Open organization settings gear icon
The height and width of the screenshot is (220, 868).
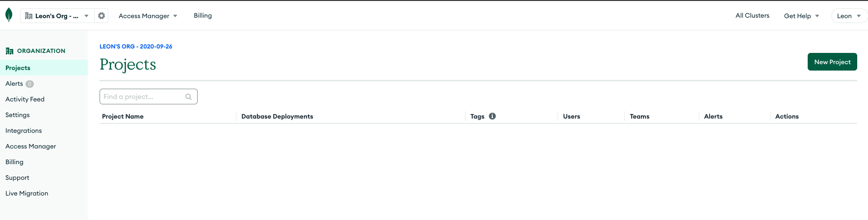(x=102, y=16)
